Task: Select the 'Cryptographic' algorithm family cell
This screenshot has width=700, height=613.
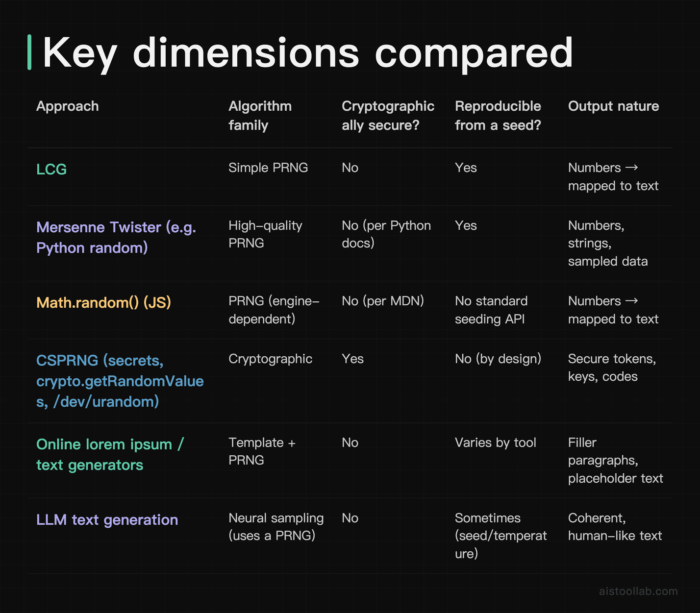Action: tap(270, 359)
